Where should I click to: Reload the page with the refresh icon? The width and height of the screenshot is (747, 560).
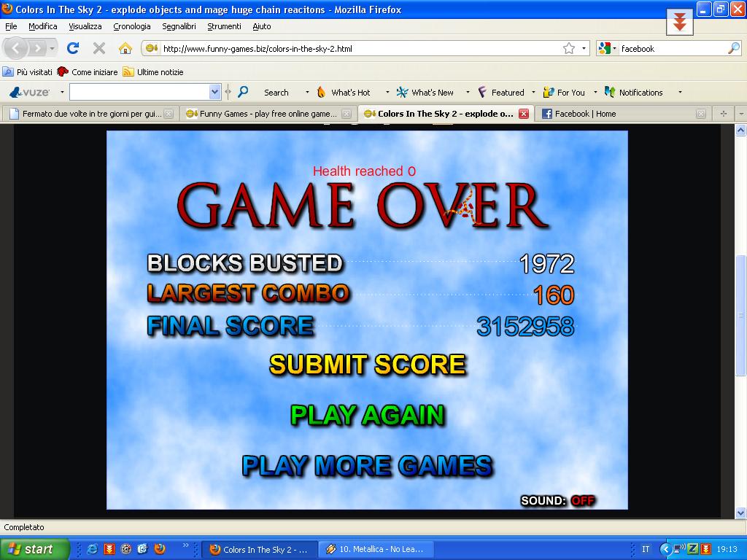coord(73,48)
